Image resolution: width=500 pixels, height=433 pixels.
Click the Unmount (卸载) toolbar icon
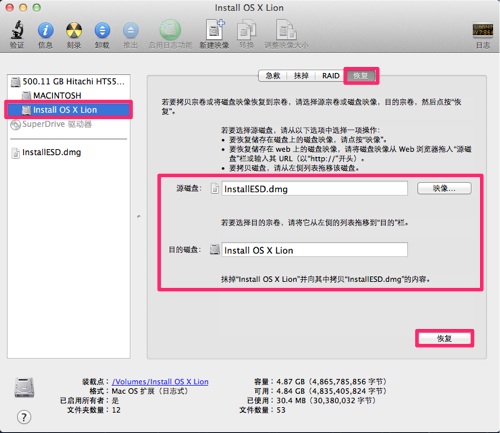pyautogui.click(x=102, y=30)
